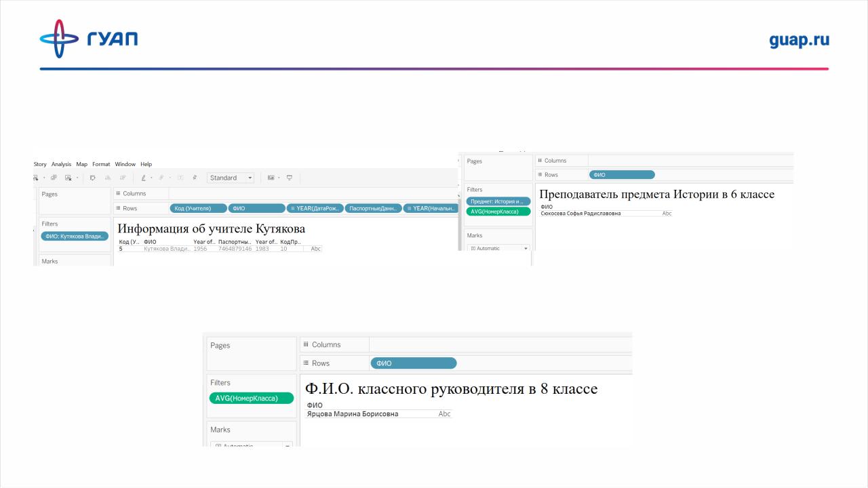Image resolution: width=868 pixels, height=488 pixels.
Task: Expand the Show/Hide Cards dropdown arrow
Action: click(278, 178)
